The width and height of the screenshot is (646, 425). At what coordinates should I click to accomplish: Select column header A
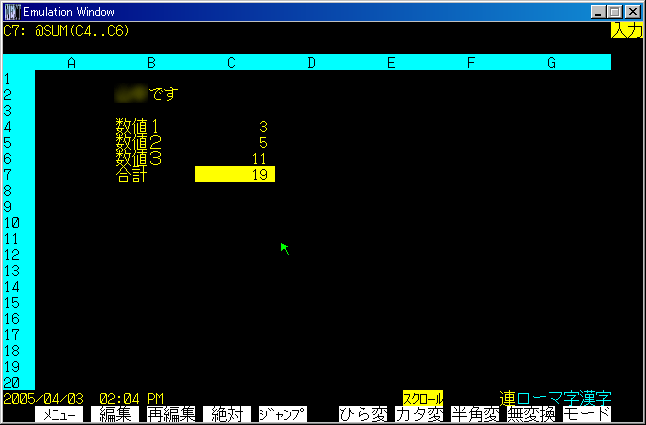(72, 63)
